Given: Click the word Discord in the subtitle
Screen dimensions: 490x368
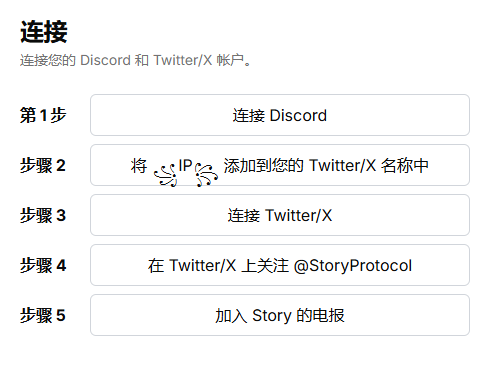Looking at the screenshot, I should click(105, 60).
